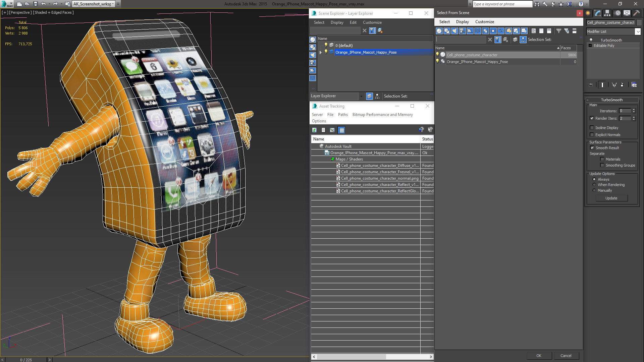Click Configure Modifier Sets icon
The width and height of the screenshot is (644, 362).
(x=634, y=85)
